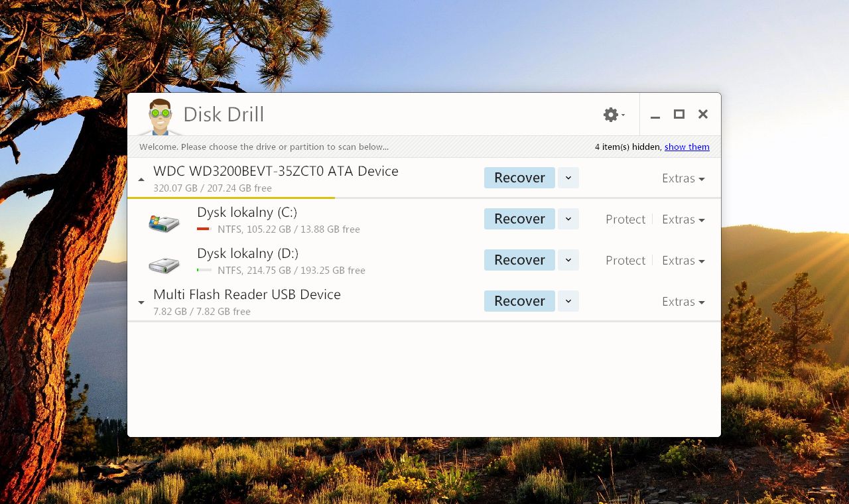Screen dimensions: 849x504
Task: Click 'NTFS, 214.75 GB / 193.25 GB free' text
Action: point(291,271)
